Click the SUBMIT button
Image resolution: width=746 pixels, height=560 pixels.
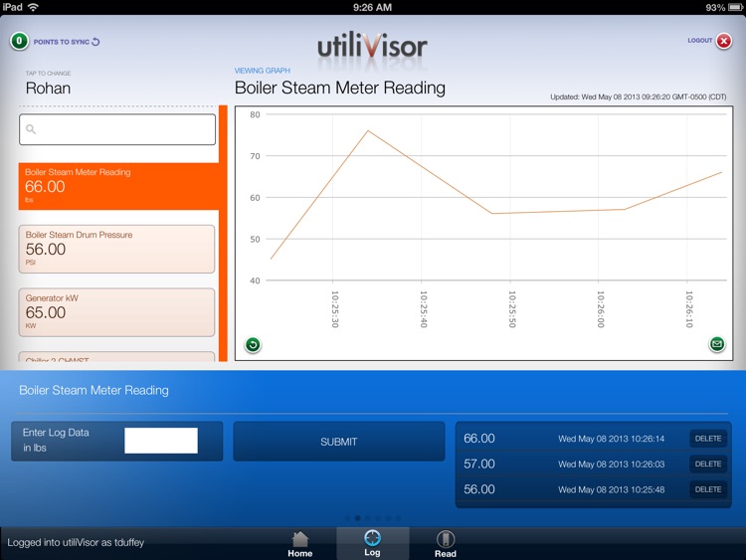click(339, 442)
